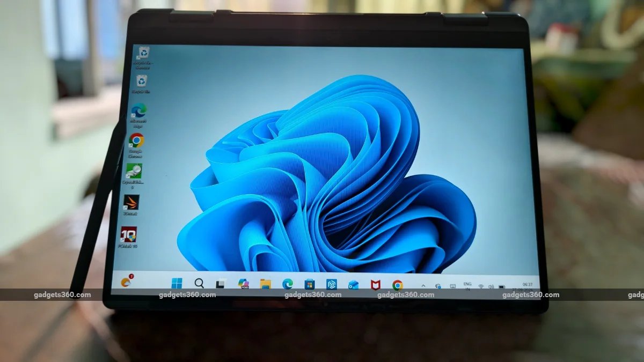Open the touch keyboard tray icon
This screenshot has height=362, width=644.
(452, 286)
